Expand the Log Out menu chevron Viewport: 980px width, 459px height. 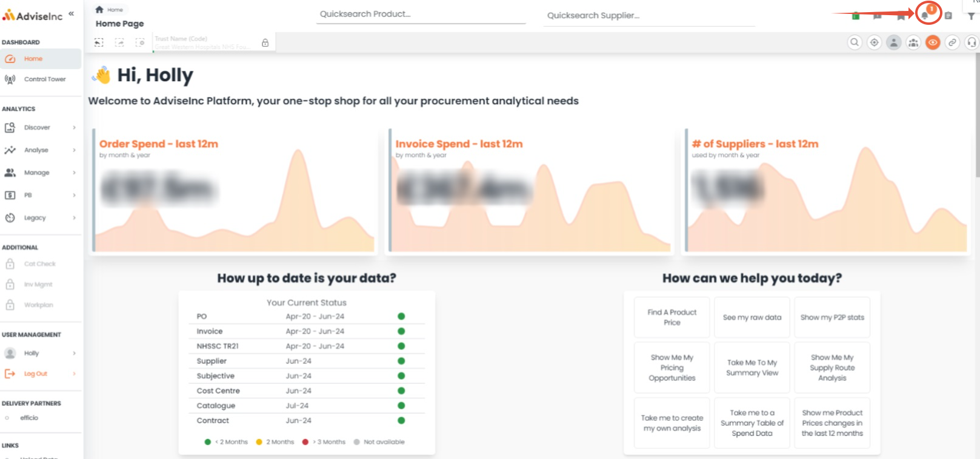(74, 374)
